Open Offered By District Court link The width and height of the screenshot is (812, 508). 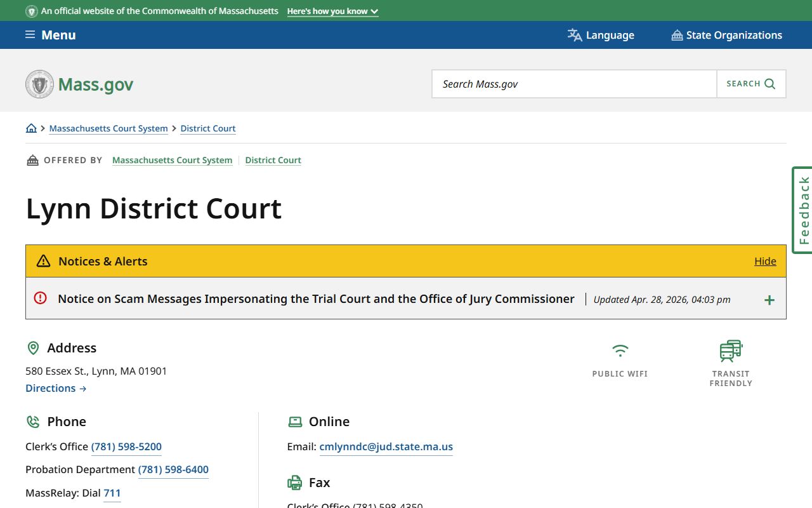273,160
